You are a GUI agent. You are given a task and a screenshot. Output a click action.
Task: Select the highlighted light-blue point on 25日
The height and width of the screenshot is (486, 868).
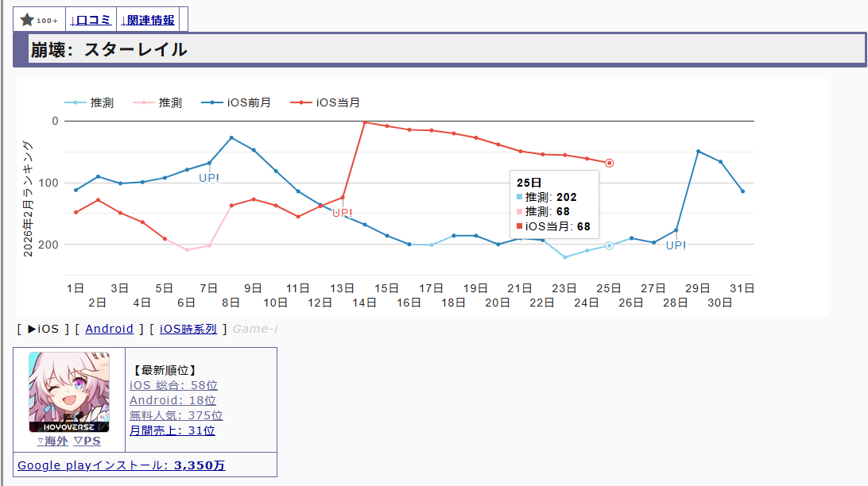609,245
